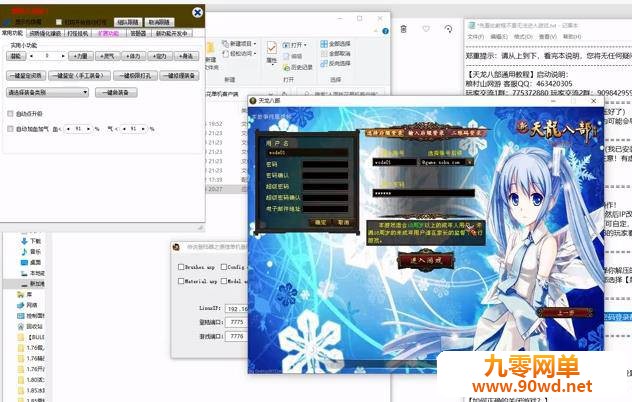Screen dimensions: 632x402
Task: Toggle the Brushes.axp checkbox
Action: [181, 267]
